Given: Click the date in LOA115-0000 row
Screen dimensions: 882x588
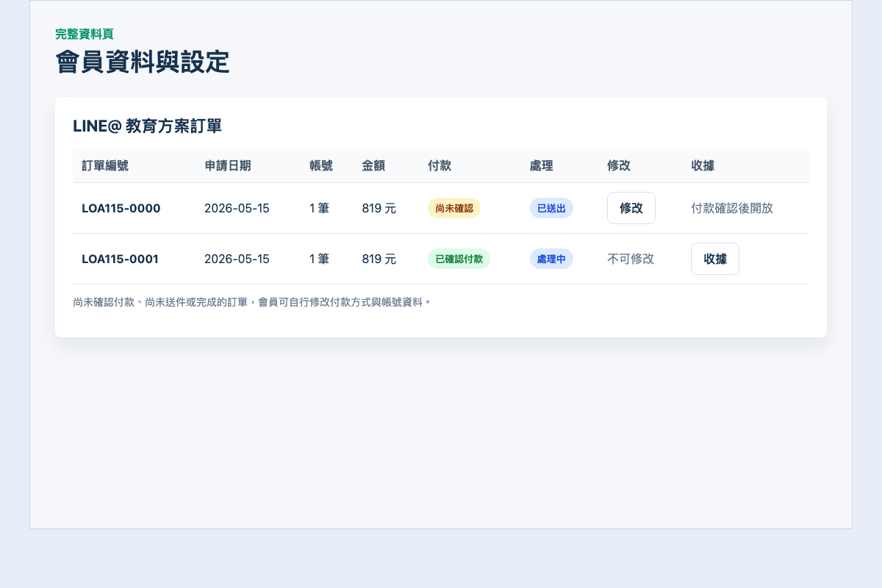Looking at the screenshot, I should click(237, 208).
